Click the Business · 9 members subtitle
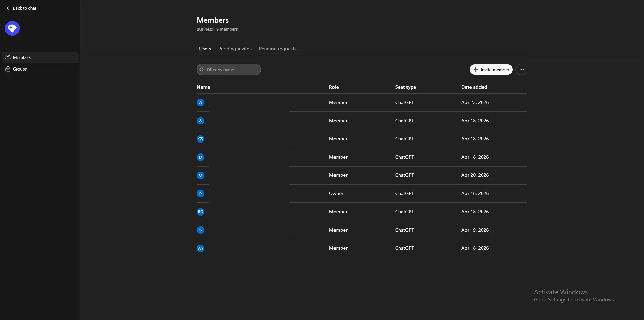 217,29
